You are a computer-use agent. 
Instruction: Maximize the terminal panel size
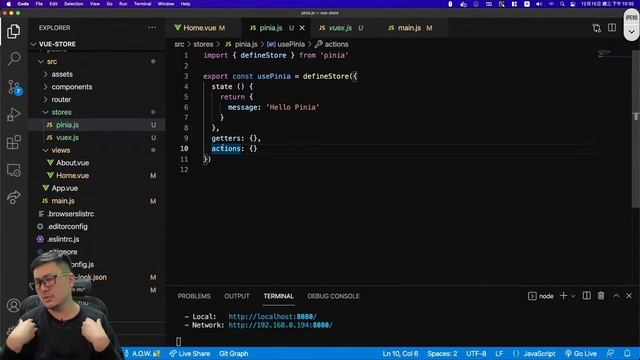coord(616,296)
